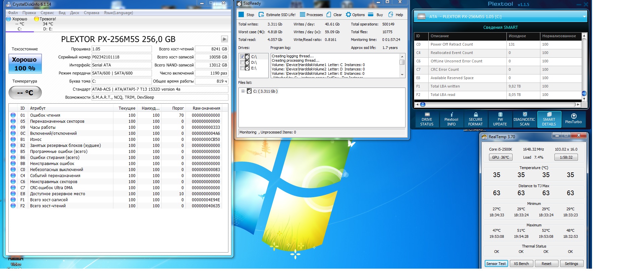Click Описание column header in Plextool
This screenshot has height=271, width=644.
coord(468,36)
